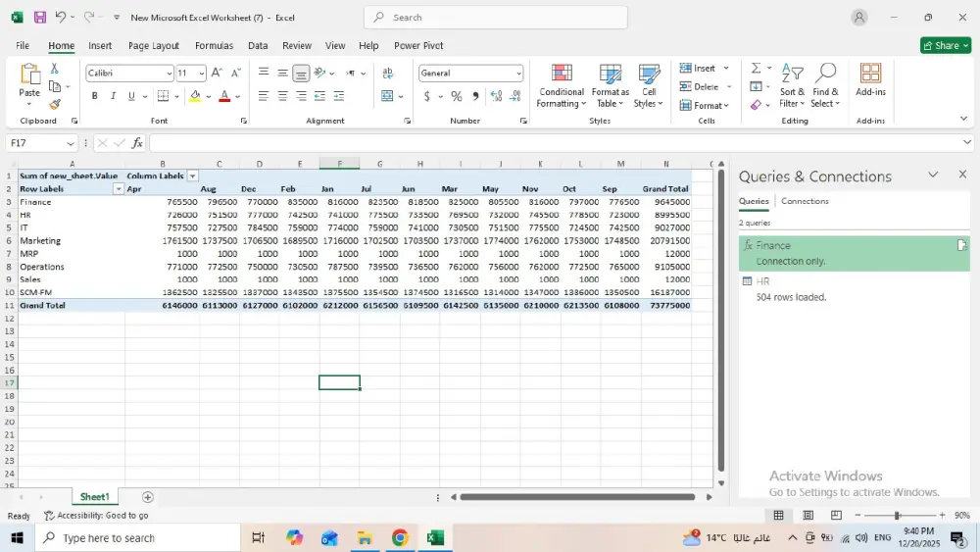This screenshot has height=552, width=980.
Task: Toggle middle vertical alignment
Action: pos(282,73)
